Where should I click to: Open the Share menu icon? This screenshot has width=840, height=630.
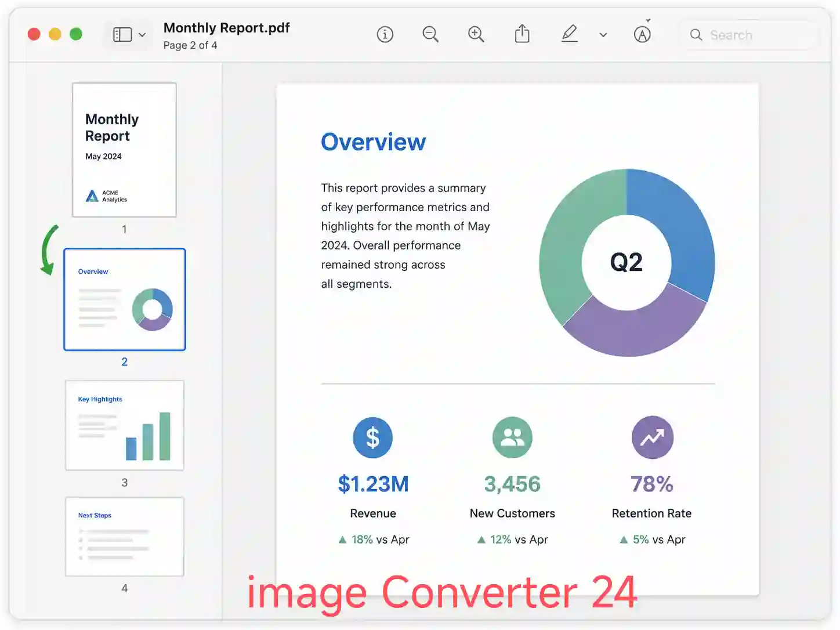[x=522, y=34]
